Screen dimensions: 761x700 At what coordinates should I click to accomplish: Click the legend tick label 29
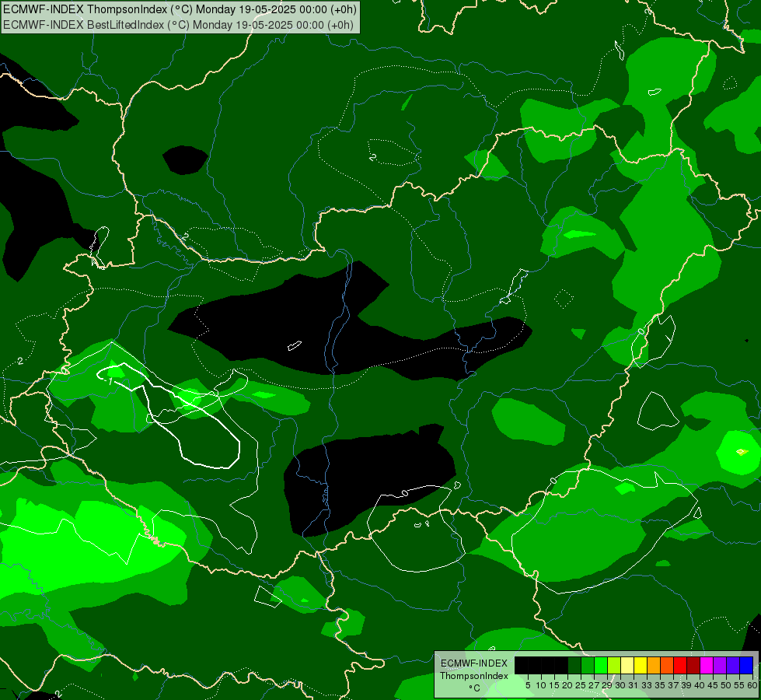coord(607,685)
